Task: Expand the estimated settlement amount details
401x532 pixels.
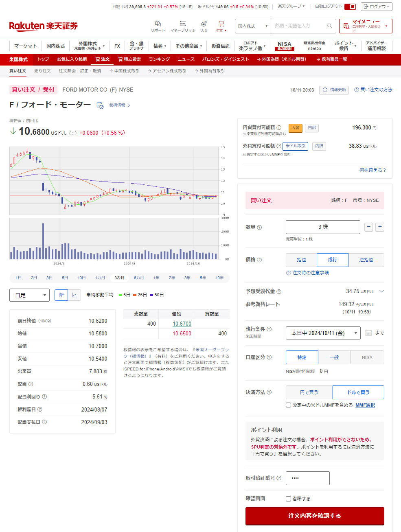Action: (381, 291)
